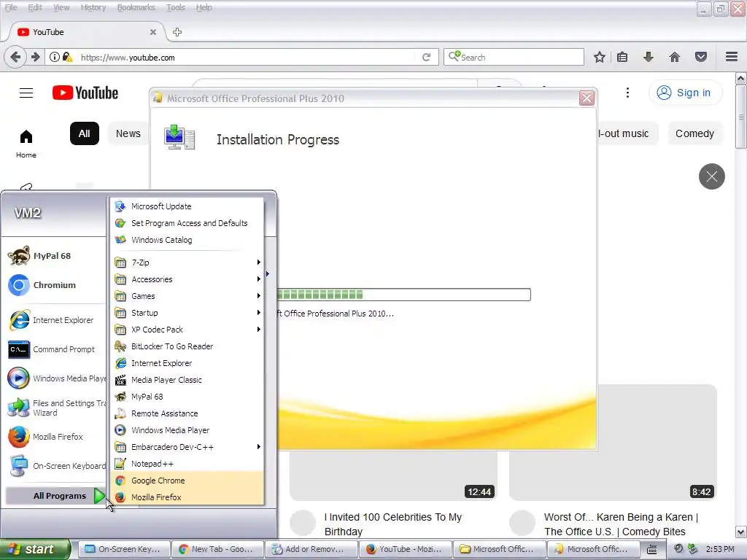Image resolution: width=747 pixels, height=560 pixels.
Task: Open the Firefox Bookmarks menu
Action: coord(136,7)
